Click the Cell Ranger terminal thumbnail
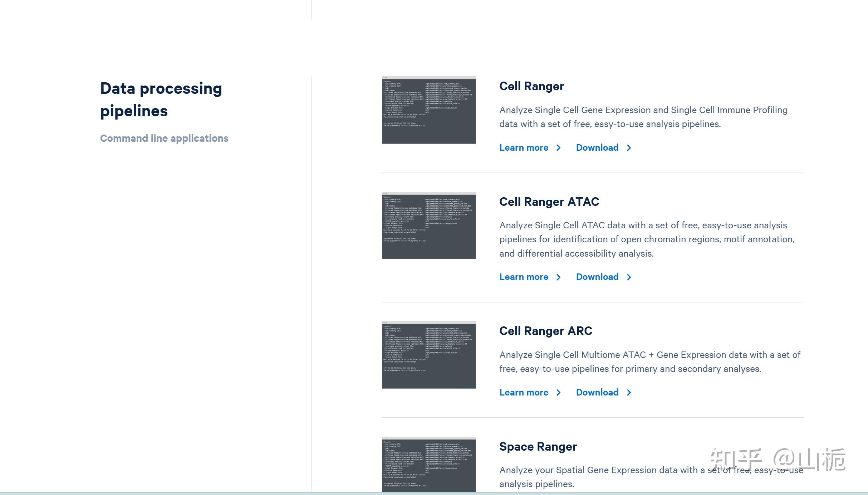This screenshot has height=495, width=868. (x=429, y=110)
